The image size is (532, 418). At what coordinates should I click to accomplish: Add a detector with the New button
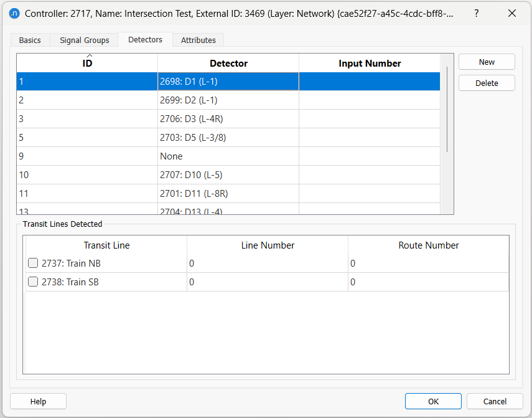(486, 61)
